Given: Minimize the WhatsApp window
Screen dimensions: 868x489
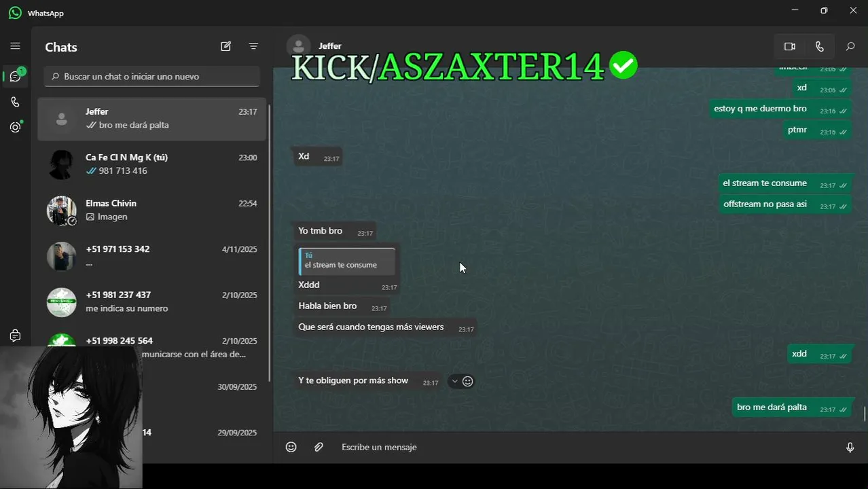Looking at the screenshot, I should click(x=795, y=10).
